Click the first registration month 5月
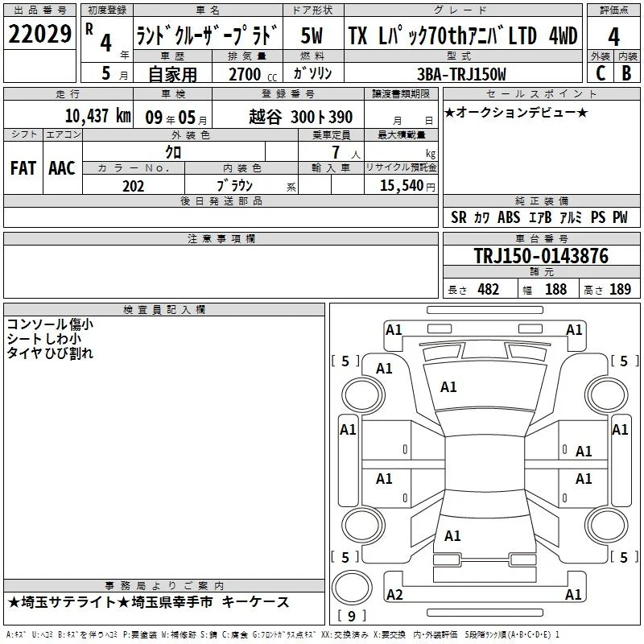The image size is (644, 644). (x=114, y=73)
